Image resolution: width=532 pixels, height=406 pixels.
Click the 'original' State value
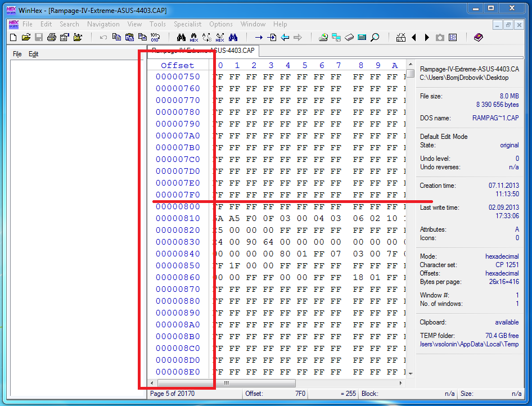[x=510, y=145]
